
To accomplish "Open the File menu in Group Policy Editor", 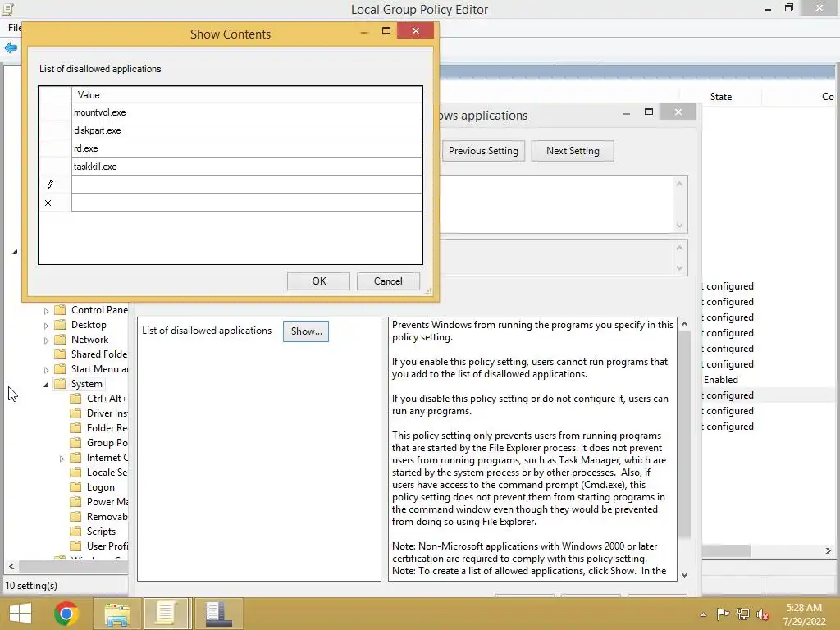I will [x=14, y=28].
